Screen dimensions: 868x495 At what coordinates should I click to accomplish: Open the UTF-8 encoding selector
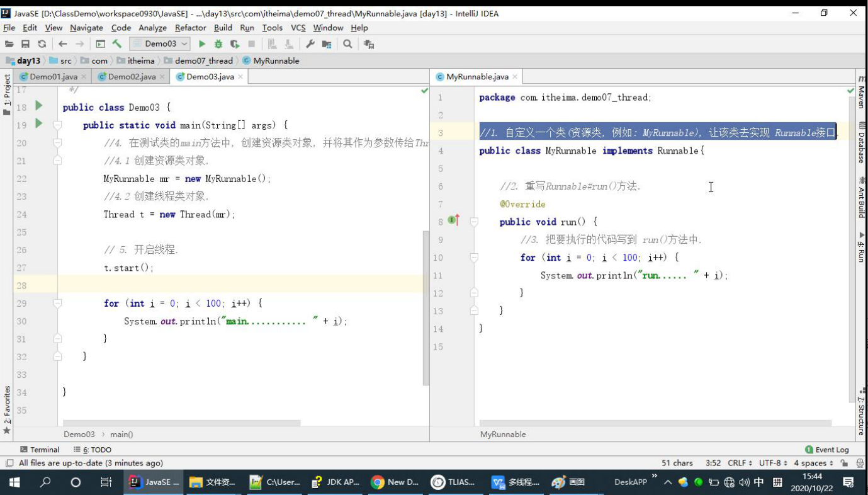click(x=772, y=463)
